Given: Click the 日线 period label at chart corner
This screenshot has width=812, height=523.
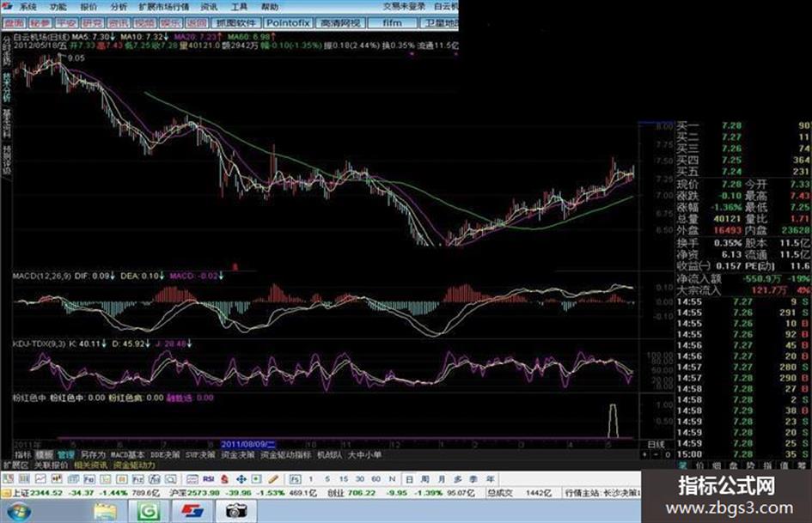Looking at the screenshot, I should (656, 444).
